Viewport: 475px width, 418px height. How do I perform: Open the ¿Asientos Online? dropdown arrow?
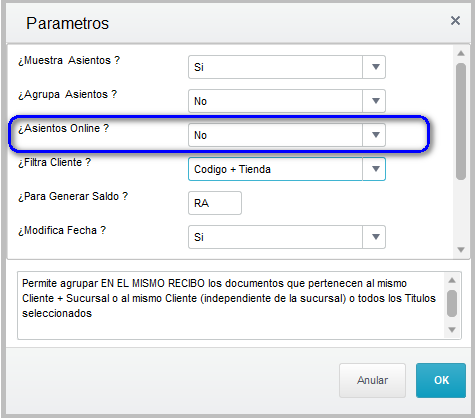[375, 135]
